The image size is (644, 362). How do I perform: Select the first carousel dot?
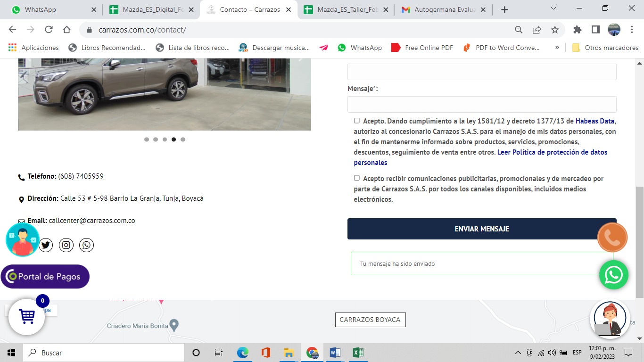pos(147,140)
